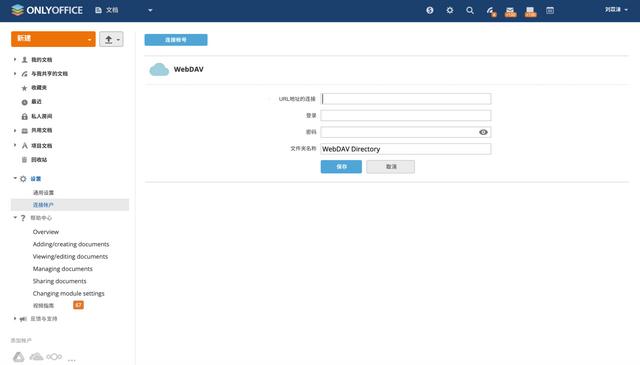
Task: Open My Documents person icon
Action: [x=24, y=60]
